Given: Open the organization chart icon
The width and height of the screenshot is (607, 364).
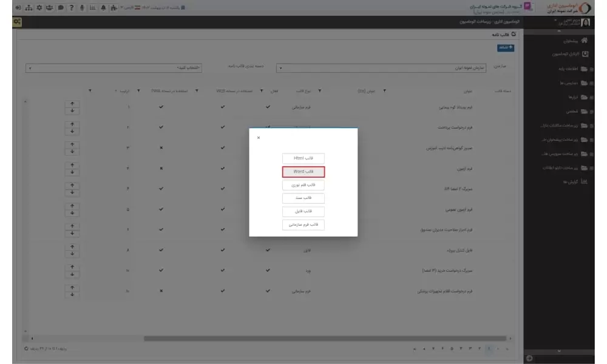Looking at the screenshot, I should point(29,8).
